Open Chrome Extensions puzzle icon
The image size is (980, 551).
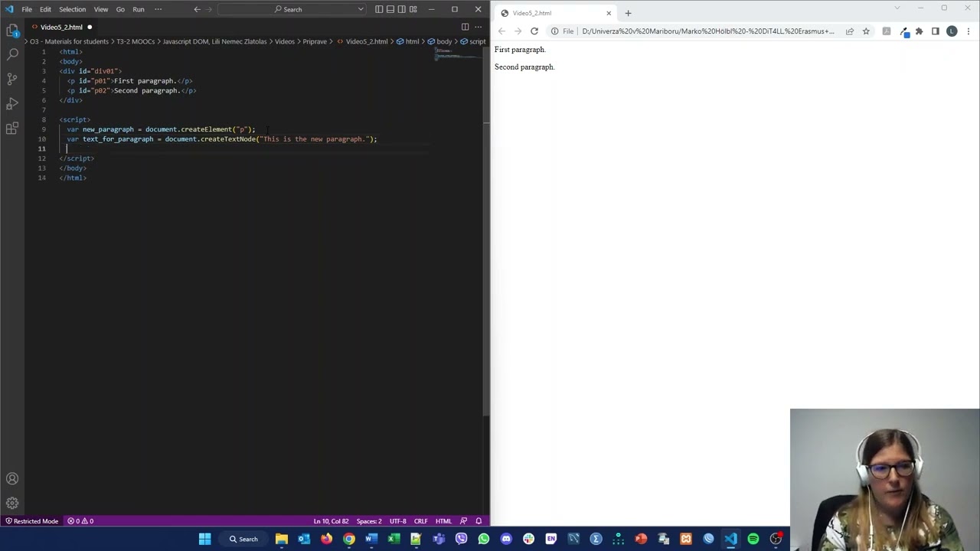click(x=919, y=31)
